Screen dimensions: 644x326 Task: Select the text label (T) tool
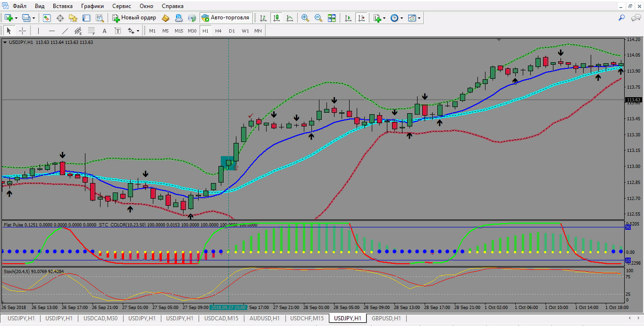(x=118, y=31)
